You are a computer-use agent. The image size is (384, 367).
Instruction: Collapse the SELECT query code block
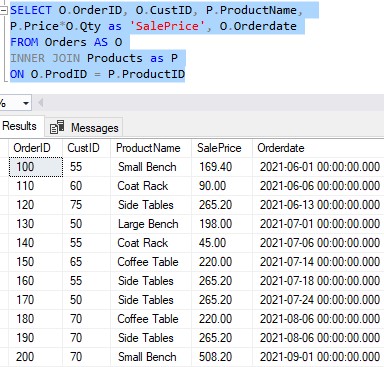(3, 11)
